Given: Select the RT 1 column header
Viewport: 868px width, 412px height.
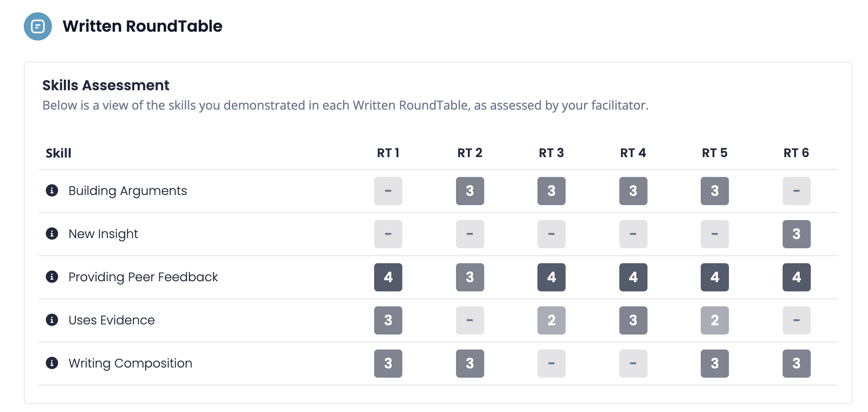Looking at the screenshot, I should pyautogui.click(x=388, y=153).
